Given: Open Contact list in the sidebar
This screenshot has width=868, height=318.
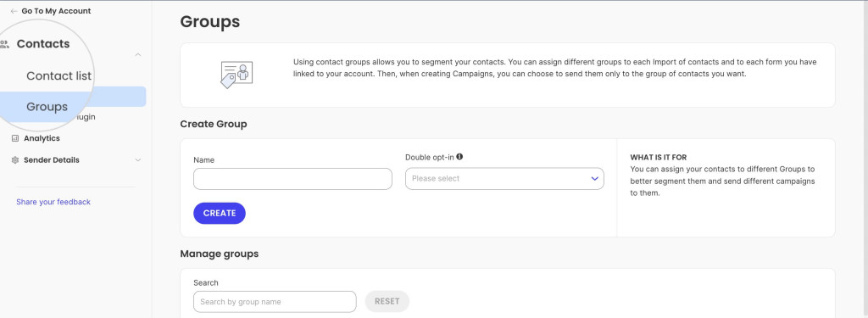Looking at the screenshot, I should [x=58, y=76].
